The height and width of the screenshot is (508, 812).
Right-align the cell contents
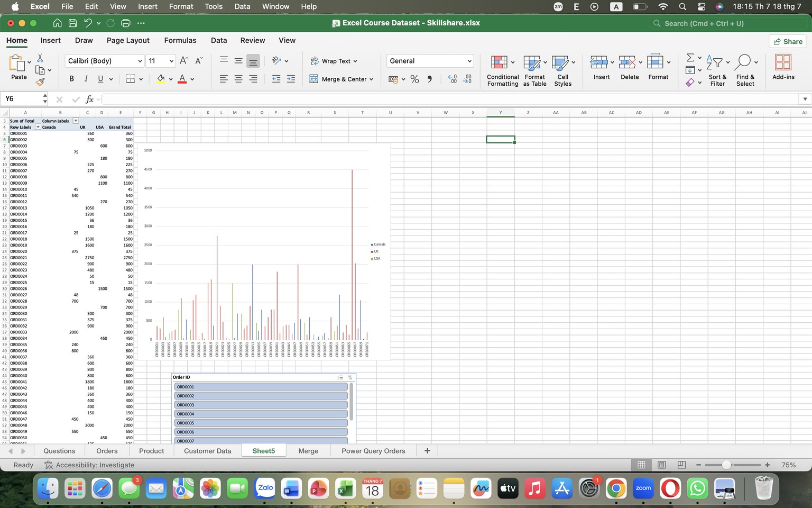click(x=253, y=79)
